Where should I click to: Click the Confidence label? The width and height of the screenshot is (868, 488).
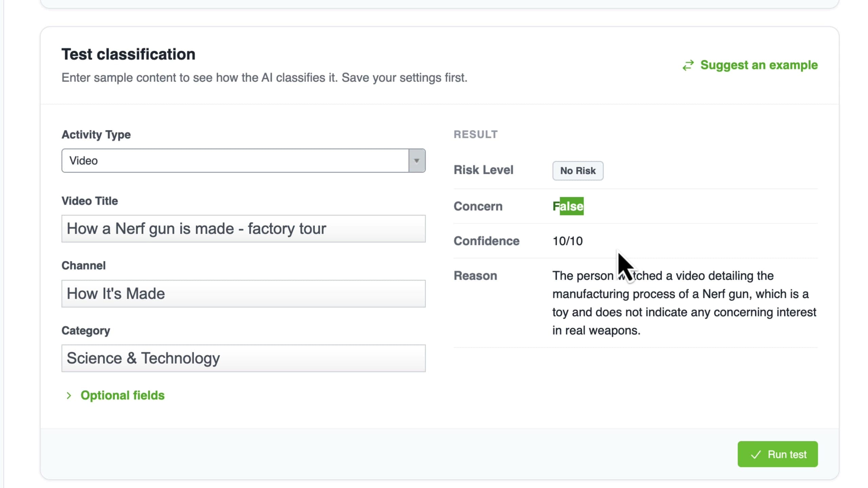coord(487,241)
